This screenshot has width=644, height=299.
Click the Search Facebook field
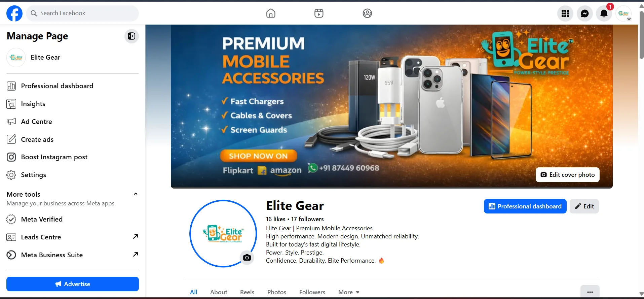[82, 13]
